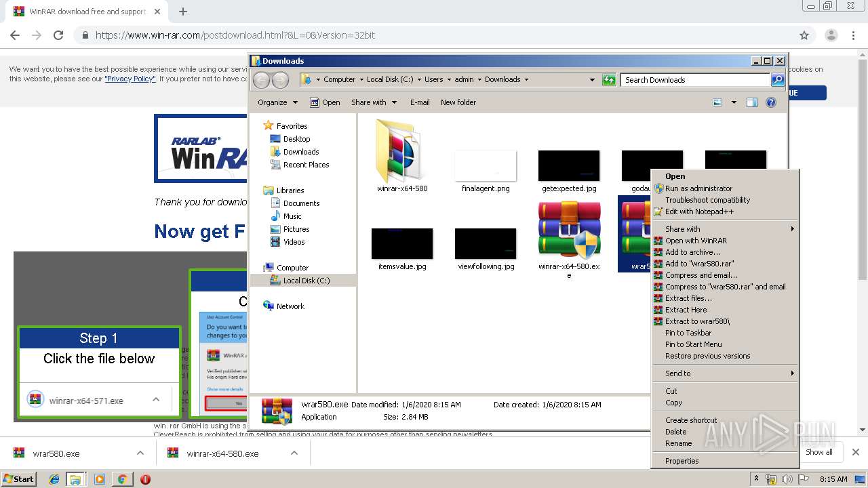Viewport: 868px width, 488px height.
Task: Select getexpected.jpg thumbnail
Action: 569,165
